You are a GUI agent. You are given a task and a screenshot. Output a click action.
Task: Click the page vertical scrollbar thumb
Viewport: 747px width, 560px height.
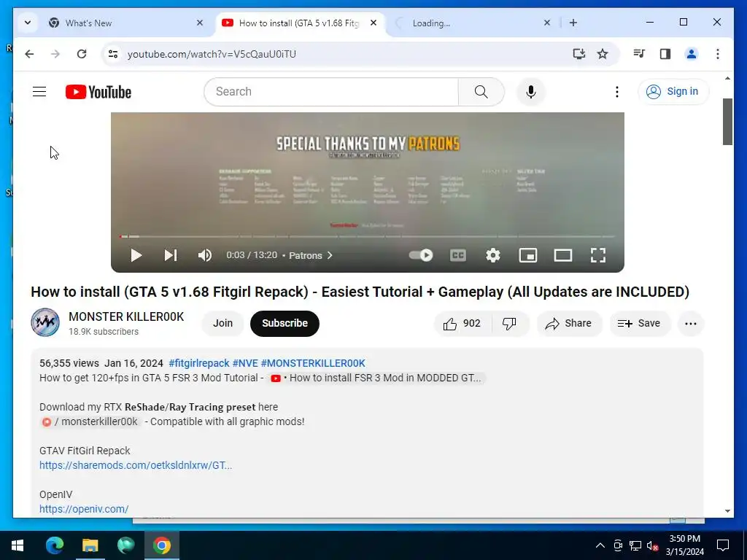click(x=727, y=122)
